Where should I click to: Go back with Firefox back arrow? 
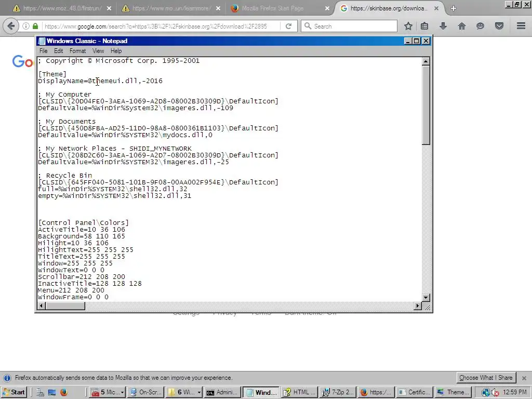click(11, 26)
